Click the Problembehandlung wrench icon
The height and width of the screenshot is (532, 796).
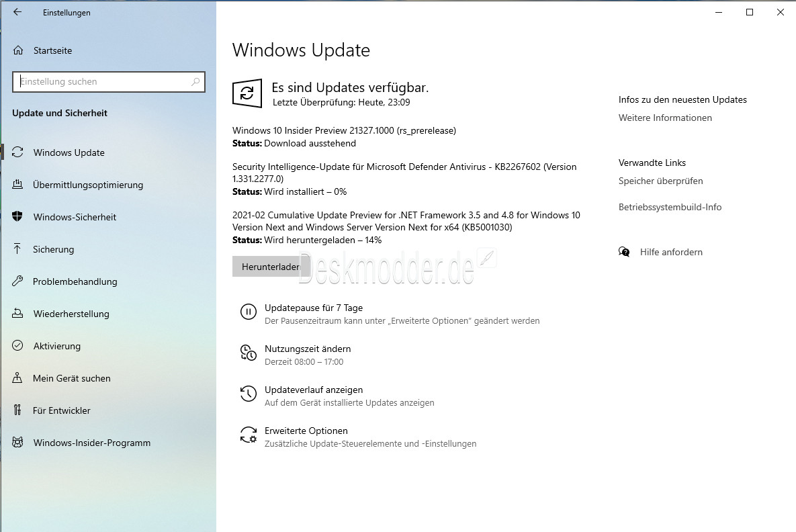point(17,281)
